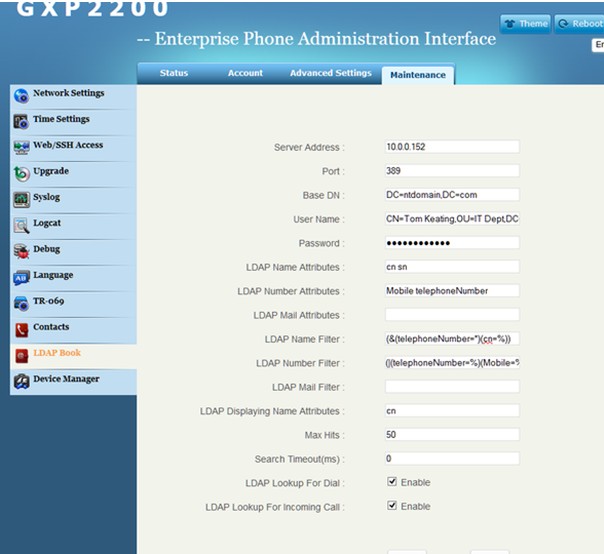
Task: Click the Search Timeout(ms) field
Action: (x=452, y=458)
